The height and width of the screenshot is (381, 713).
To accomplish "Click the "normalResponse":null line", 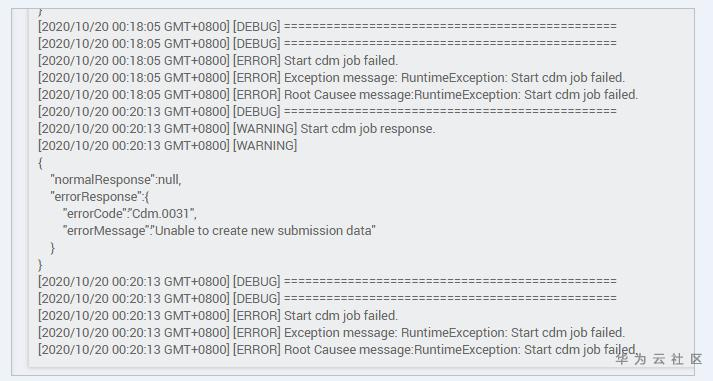I will [116, 180].
